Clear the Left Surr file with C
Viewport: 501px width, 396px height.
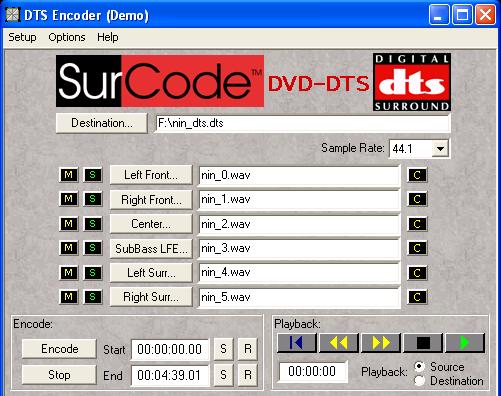[x=417, y=273]
